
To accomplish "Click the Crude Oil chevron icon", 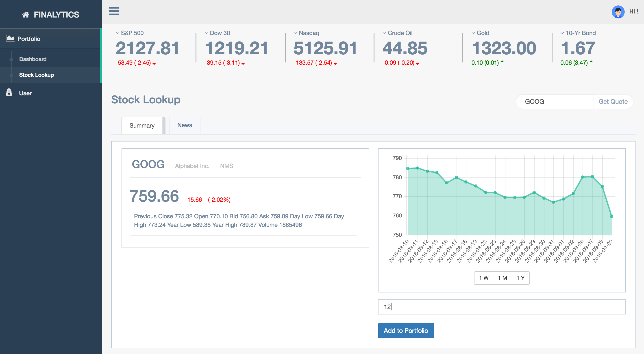I will [x=384, y=33].
